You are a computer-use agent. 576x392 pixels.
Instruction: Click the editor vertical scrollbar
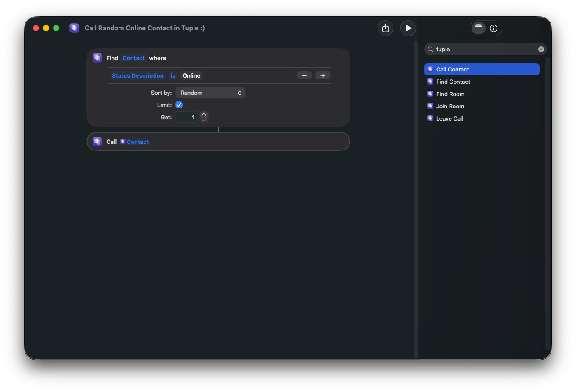click(x=416, y=199)
